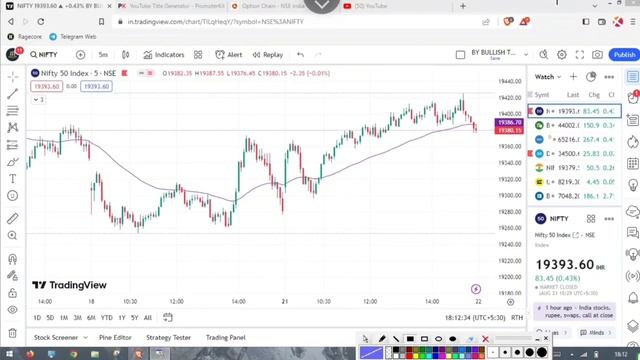Select the 1D date range
The image size is (640, 360).
coord(37,318)
